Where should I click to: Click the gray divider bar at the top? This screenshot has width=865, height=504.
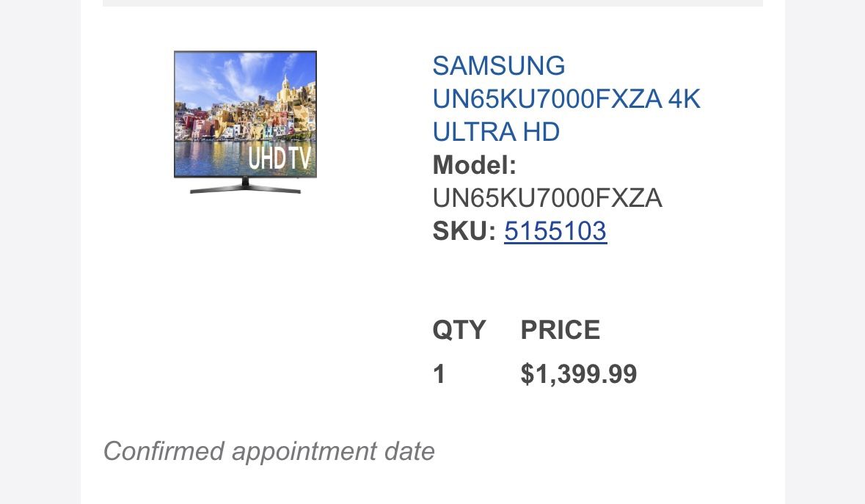(x=432, y=3)
